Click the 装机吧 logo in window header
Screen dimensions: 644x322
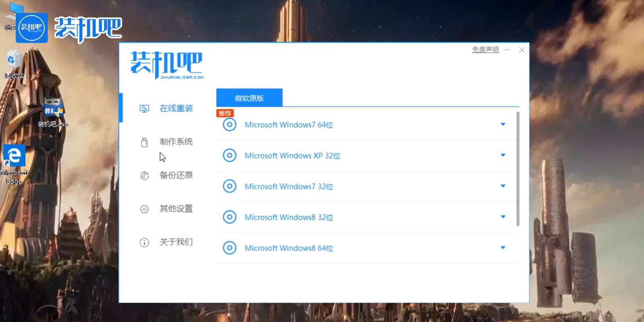tap(167, 65)
